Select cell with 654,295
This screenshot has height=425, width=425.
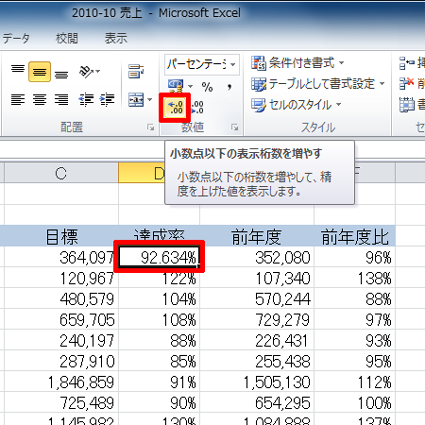point(257,402)
